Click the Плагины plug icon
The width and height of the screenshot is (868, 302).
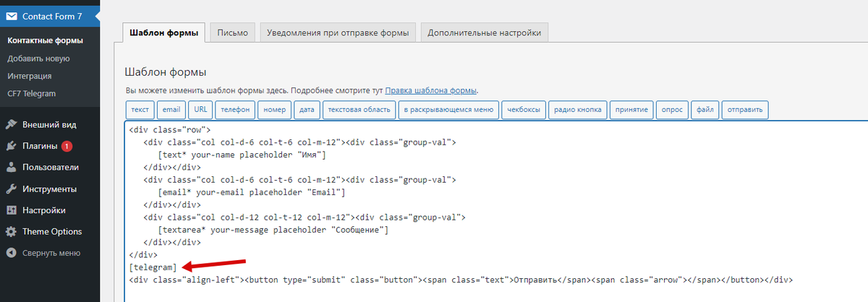(x=12, y=146)
